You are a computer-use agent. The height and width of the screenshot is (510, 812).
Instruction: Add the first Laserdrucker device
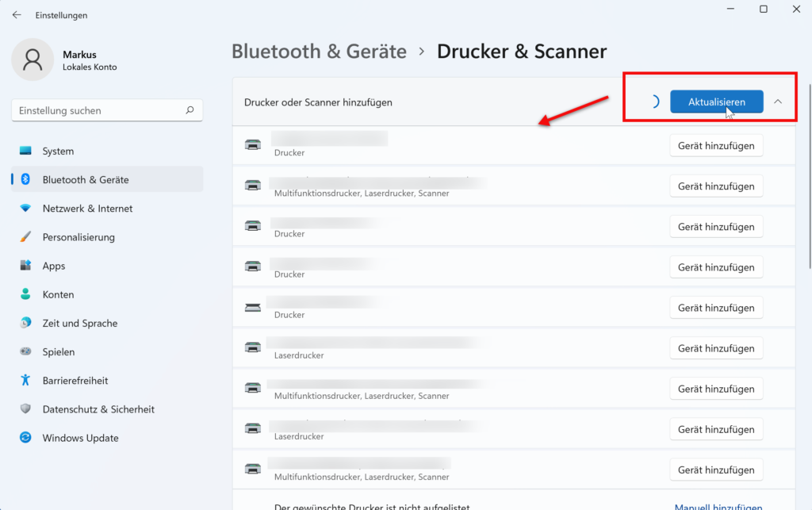(716, 347)
